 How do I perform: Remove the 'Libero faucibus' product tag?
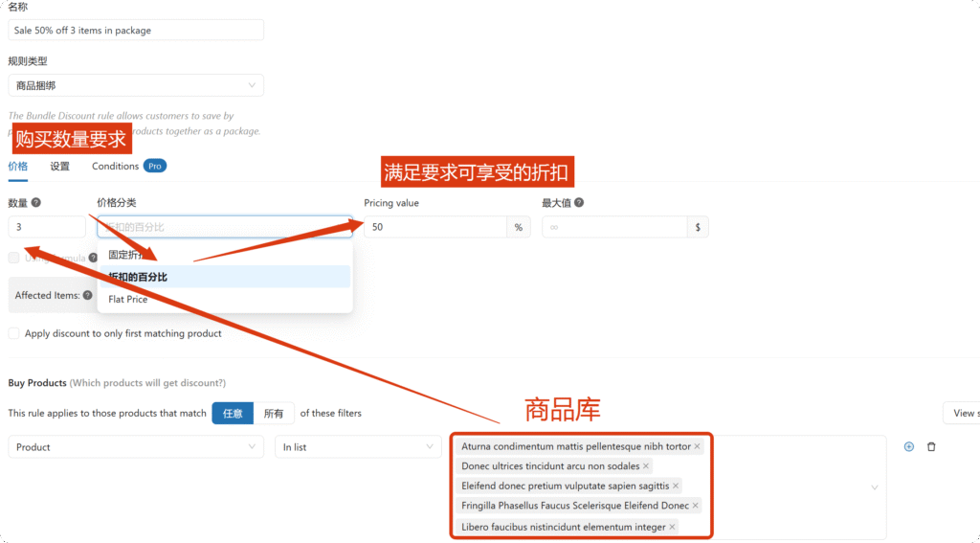coord(673,527)
